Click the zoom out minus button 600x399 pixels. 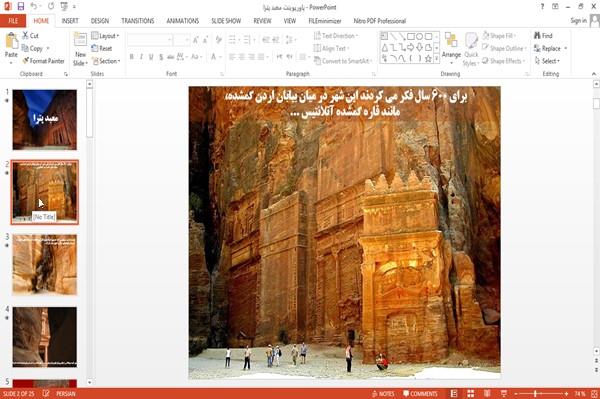(x=515, y=394)
